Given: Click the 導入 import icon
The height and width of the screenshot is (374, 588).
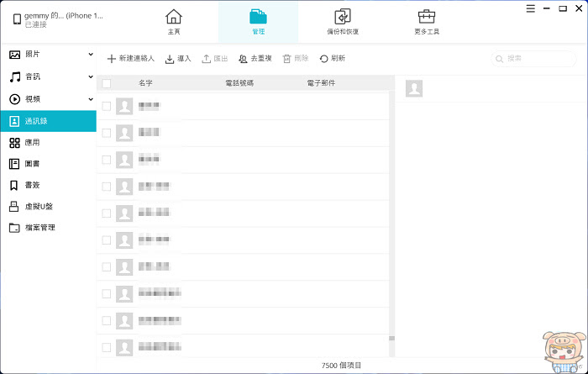Looking at the screenshot, I should point(170,59).
